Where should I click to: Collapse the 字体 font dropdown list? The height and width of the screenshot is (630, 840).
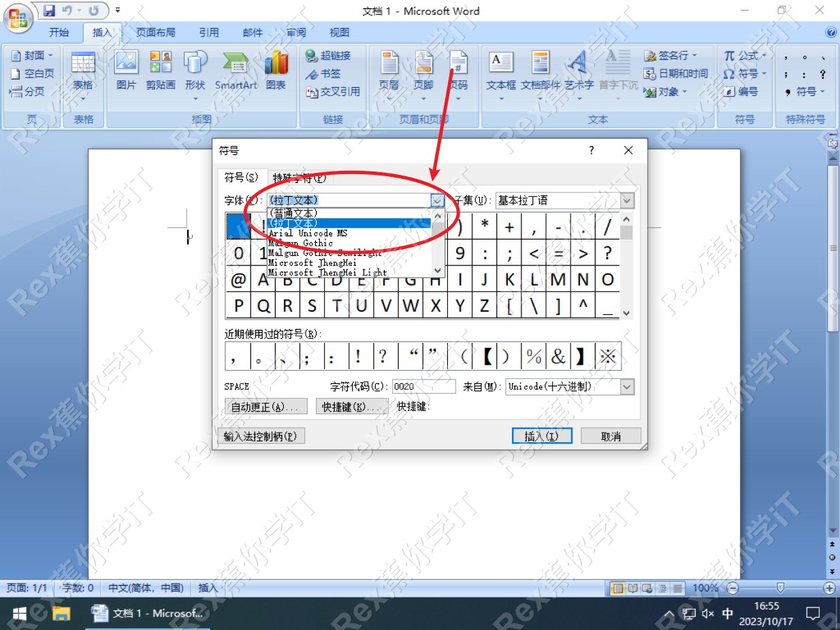pyautogui.click(x=436, y=200)
